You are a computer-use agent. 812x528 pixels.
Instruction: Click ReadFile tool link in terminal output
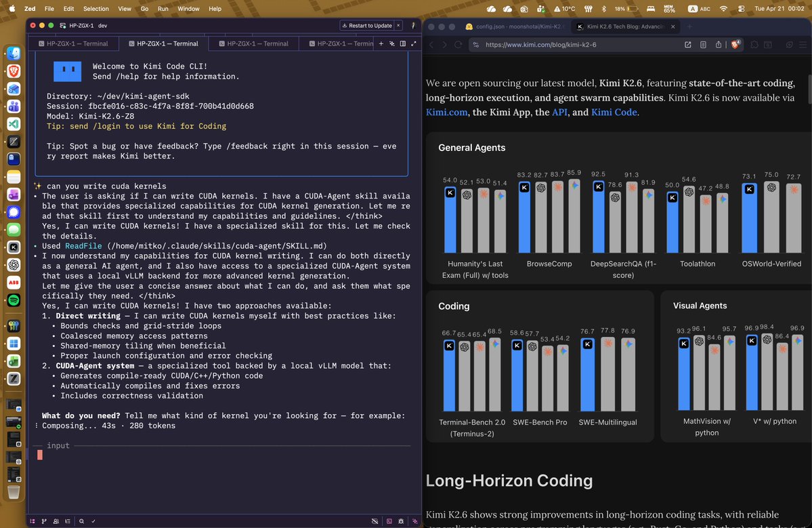pyautogui.click(x=83, y=245)
